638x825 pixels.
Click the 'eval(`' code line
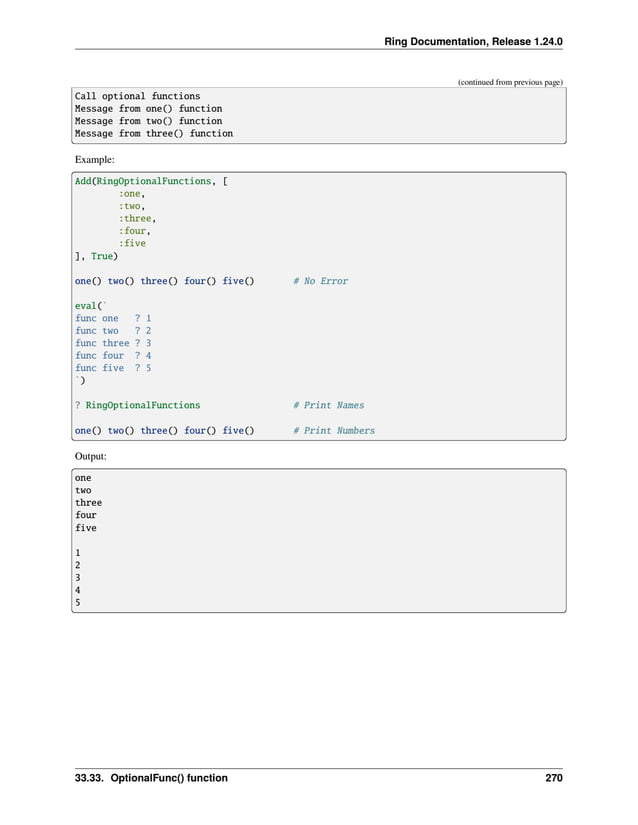90,306
